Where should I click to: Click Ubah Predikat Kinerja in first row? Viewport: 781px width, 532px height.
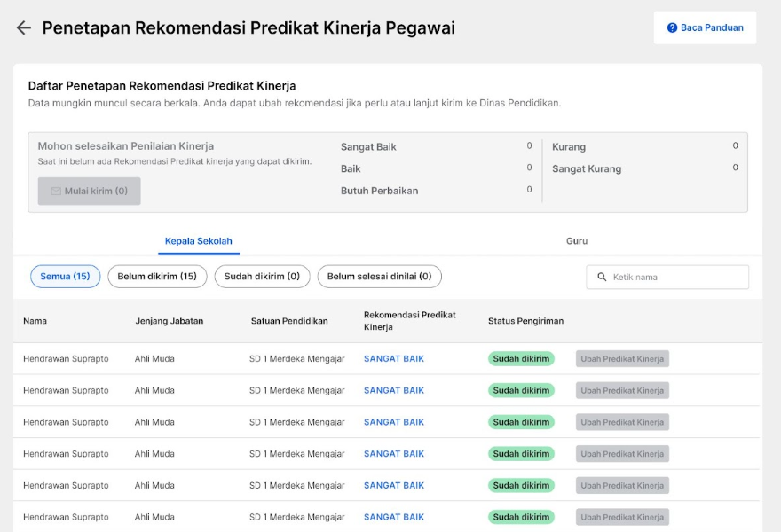[622, 359]
